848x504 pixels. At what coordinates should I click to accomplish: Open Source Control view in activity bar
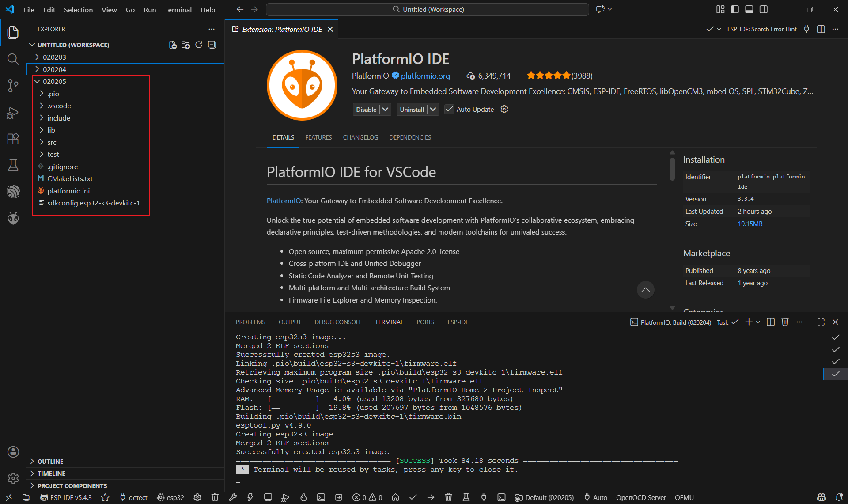coord(13,85)
